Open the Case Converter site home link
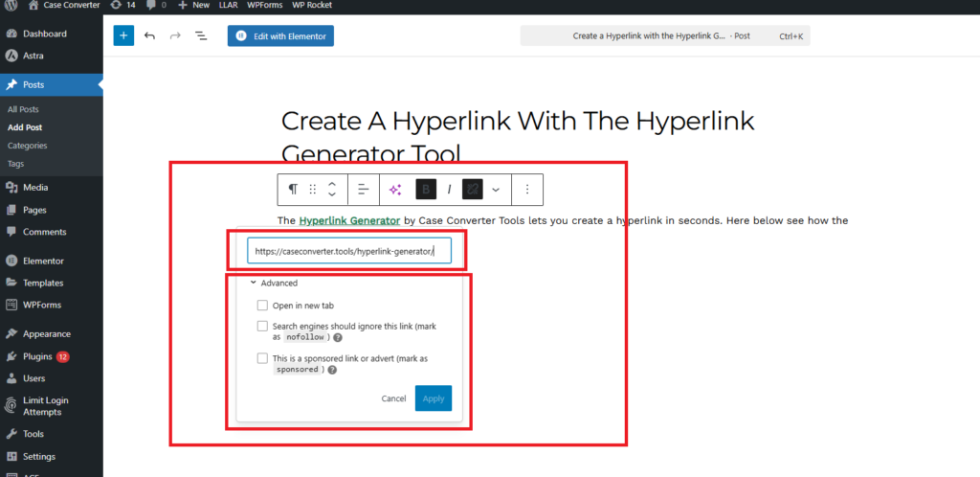The image size is (980, 477). pyautogui.click(x=64, y=5)
